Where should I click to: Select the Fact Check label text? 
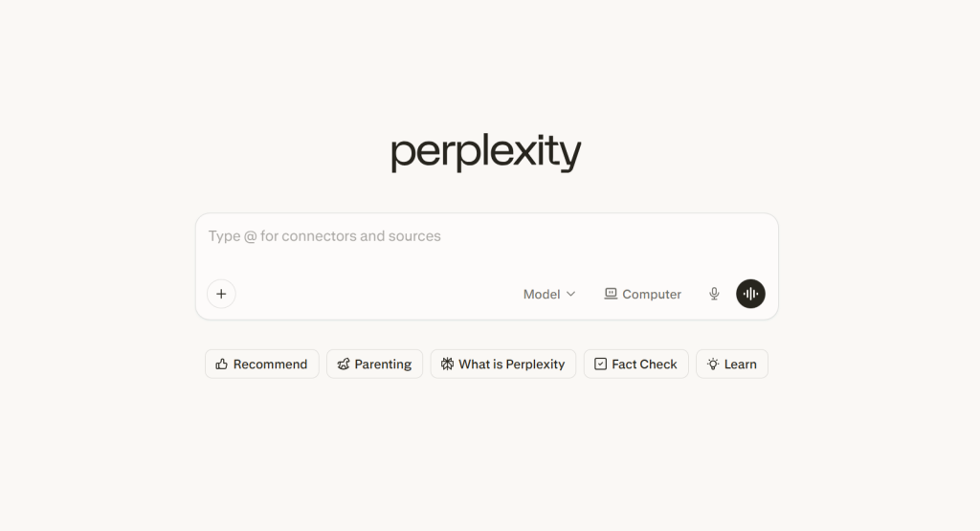click(x=644, y=364)
